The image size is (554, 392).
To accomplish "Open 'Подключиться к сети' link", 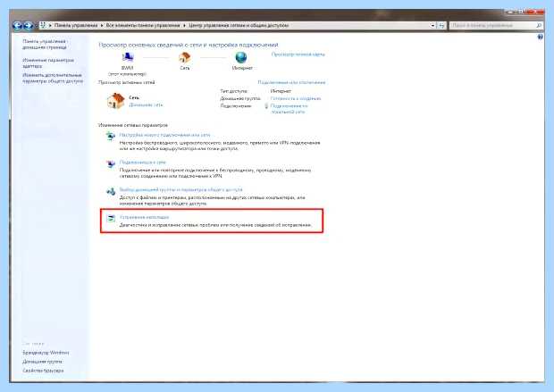I will (x=142, y=163).
